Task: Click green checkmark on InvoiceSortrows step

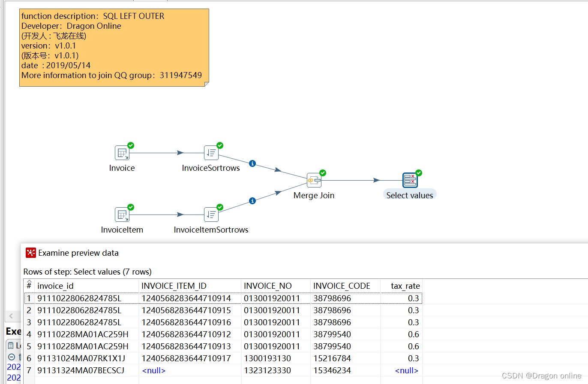Action: (x=220, y=145)
